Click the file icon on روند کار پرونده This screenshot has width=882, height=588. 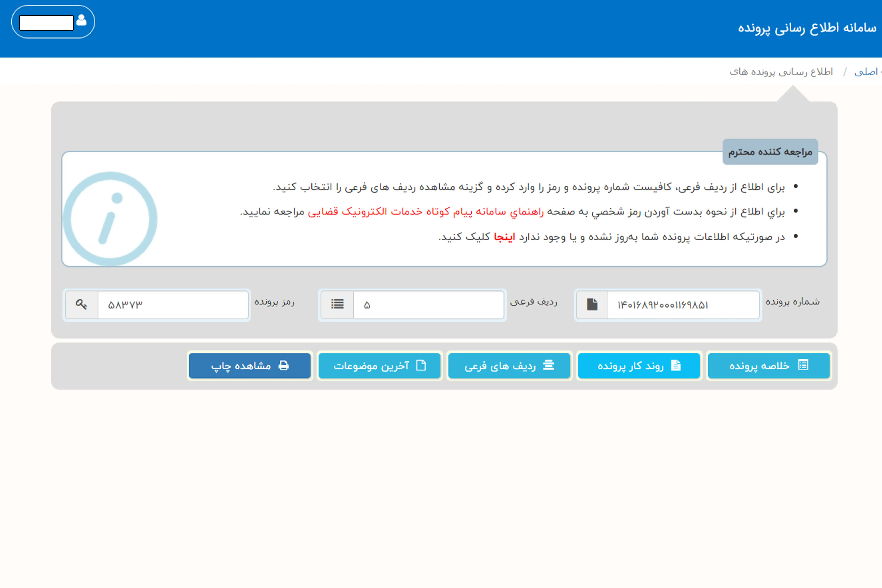[x=676, y=365]
